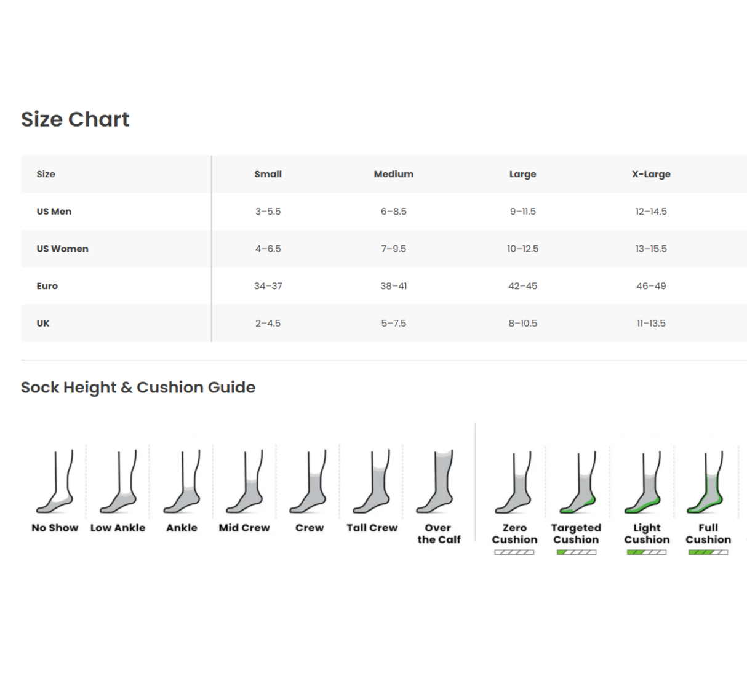Screen dimensions: 747x700
Task: Click the Full Cushion level bar
Action: click(x=708, y=552)
